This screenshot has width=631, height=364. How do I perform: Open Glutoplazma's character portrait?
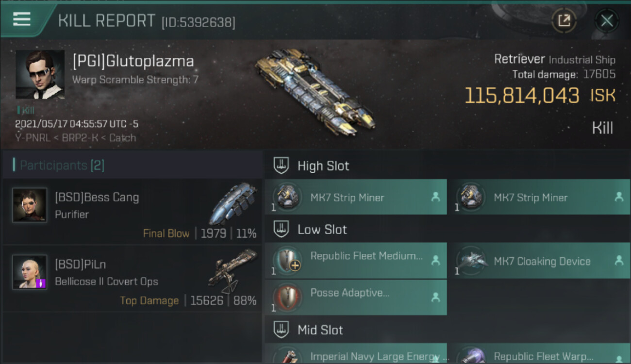click(40, 74)
